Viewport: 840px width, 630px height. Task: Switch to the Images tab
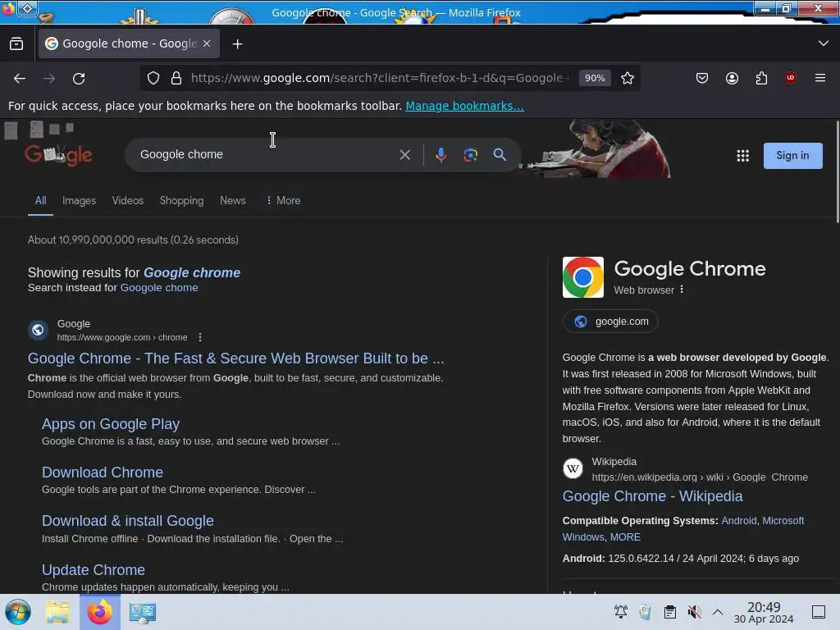pos(79,200)
